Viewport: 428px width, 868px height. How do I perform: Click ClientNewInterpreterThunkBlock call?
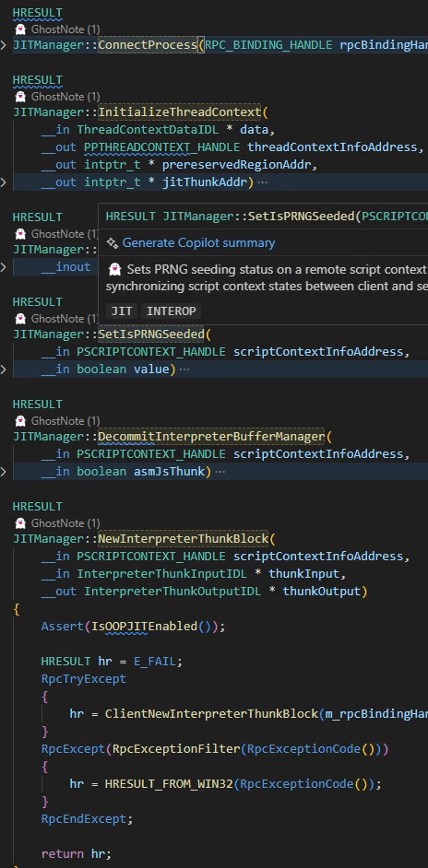pos(211,713)
